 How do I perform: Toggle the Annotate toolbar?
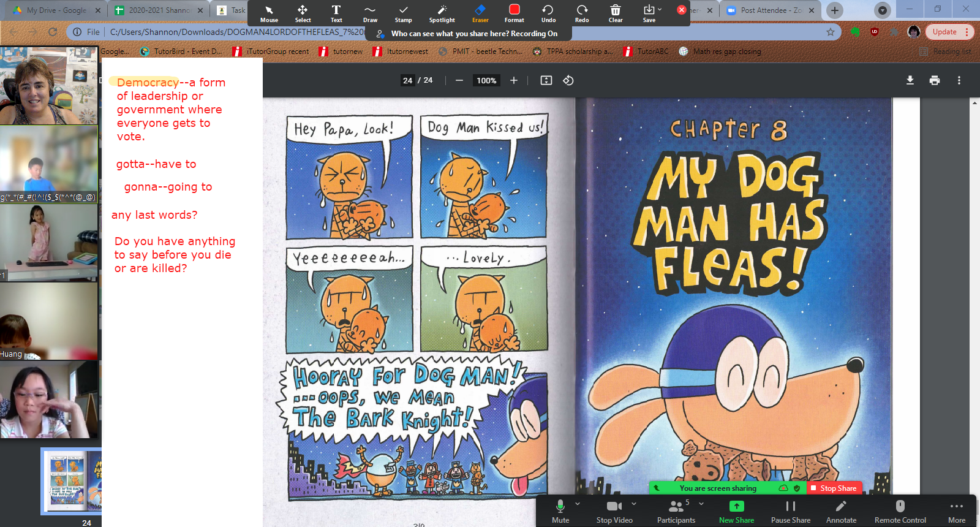842,511
